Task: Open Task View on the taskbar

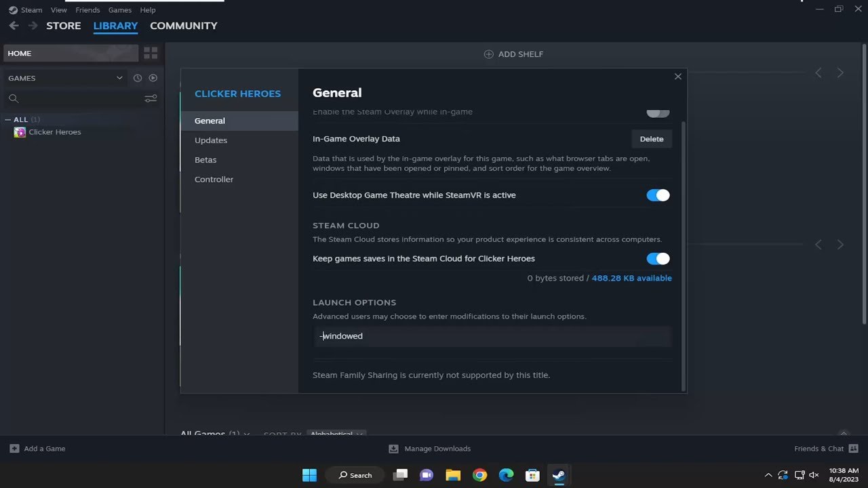Action: pos(400,475)
